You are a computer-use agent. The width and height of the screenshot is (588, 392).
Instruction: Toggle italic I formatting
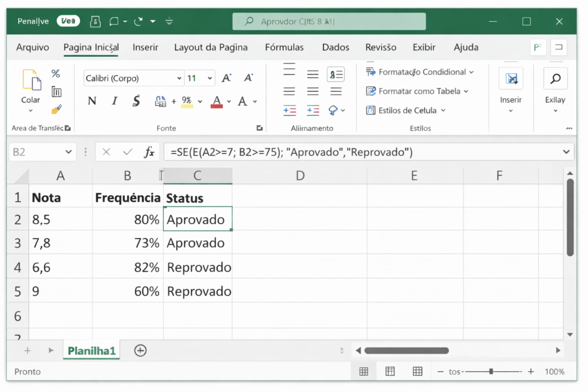click(114, 102)
